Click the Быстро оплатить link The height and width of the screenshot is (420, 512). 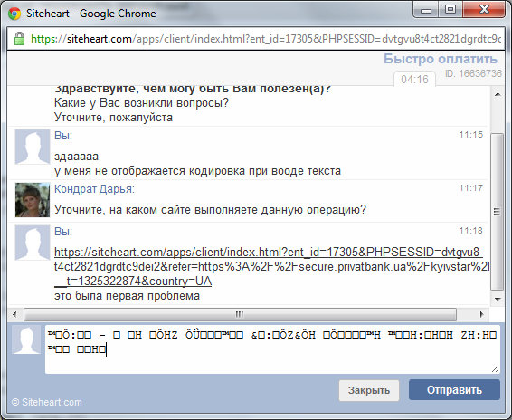(x=441, y=59)
